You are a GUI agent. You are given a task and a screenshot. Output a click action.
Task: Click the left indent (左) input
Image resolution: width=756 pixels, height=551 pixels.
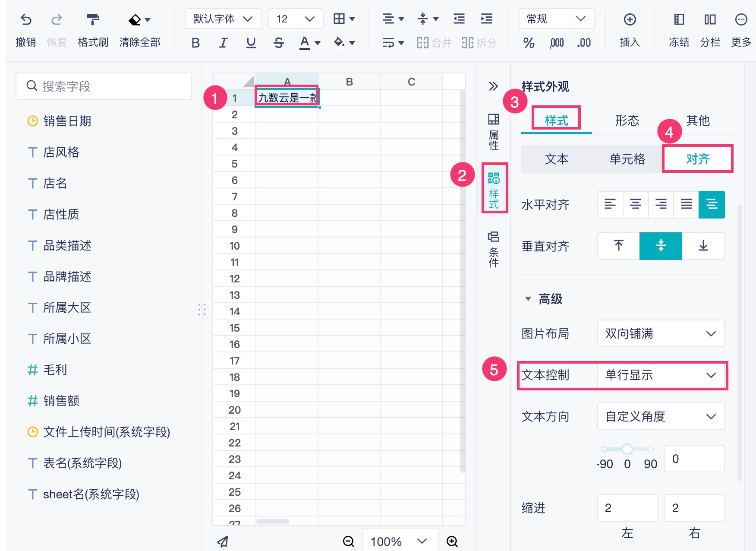627,508
